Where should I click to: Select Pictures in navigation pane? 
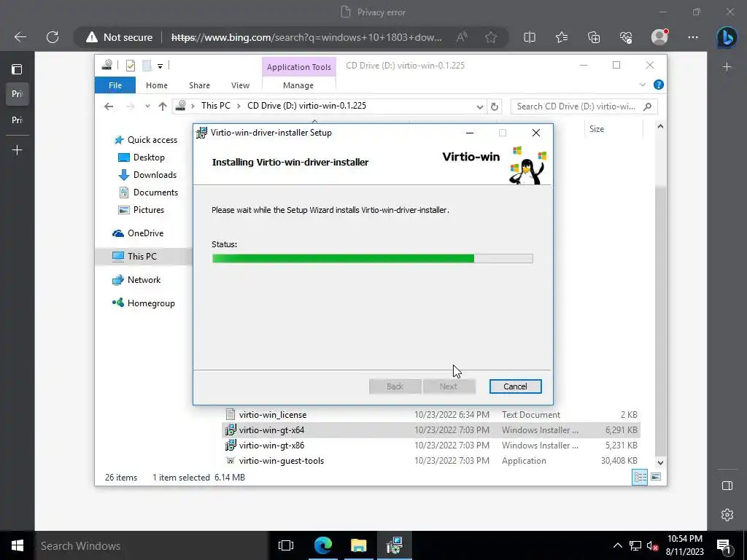141,210
